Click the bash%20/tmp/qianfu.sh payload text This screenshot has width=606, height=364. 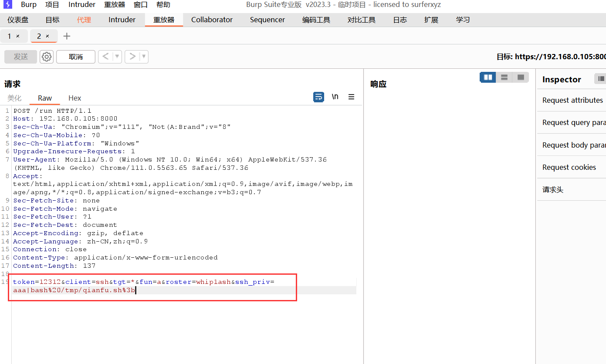point(83,290)
